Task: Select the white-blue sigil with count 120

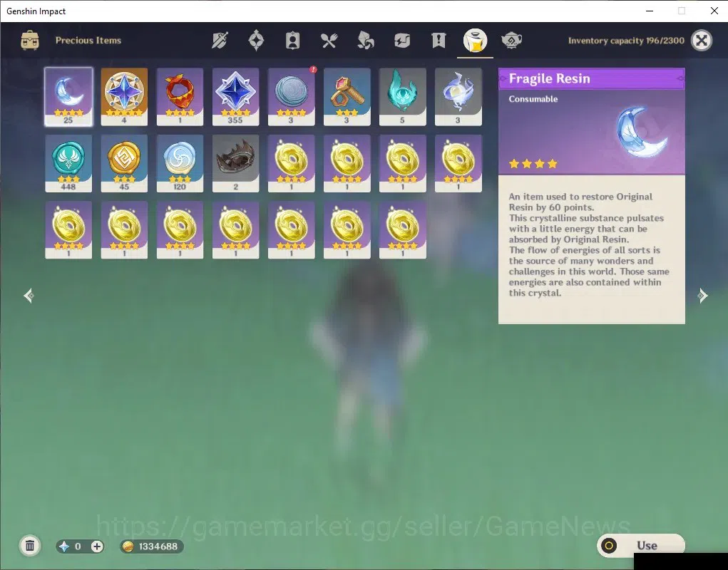Action: pos(180,163)
